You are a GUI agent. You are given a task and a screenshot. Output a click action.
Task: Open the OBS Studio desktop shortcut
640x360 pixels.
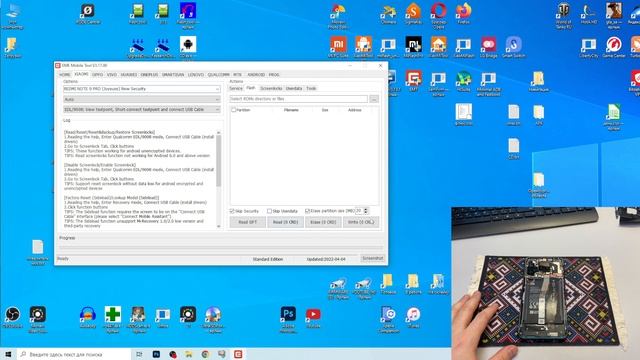click(x=12, y=317)
